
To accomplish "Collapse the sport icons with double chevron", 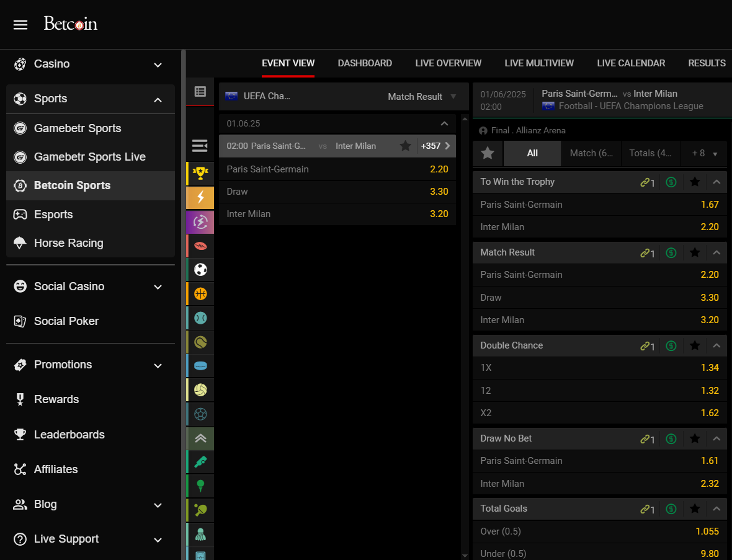I will [x=200, y=438].
